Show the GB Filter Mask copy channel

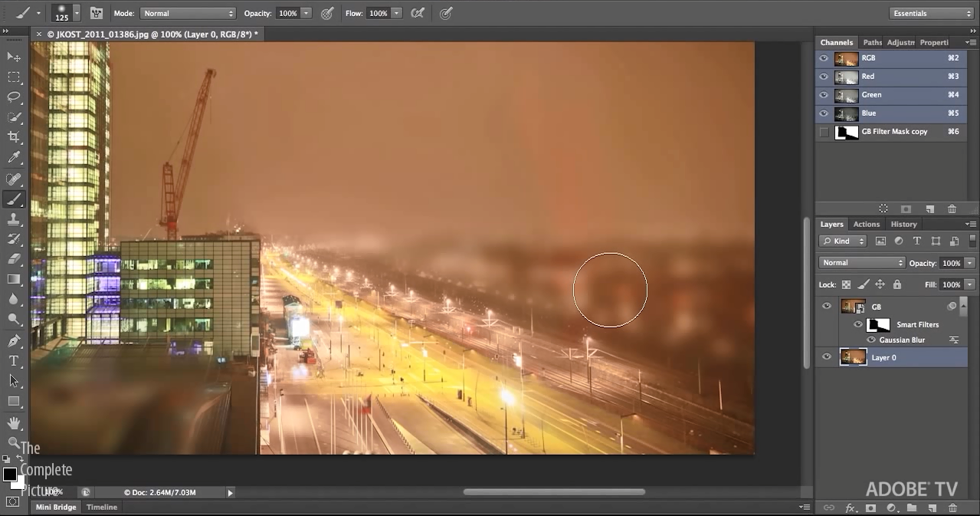[824, 132]
